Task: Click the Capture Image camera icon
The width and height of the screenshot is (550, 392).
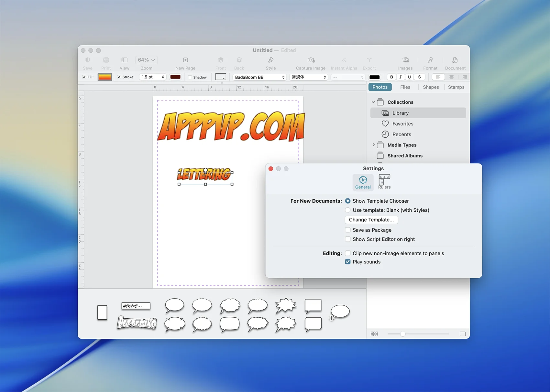Action: [311, 60]
